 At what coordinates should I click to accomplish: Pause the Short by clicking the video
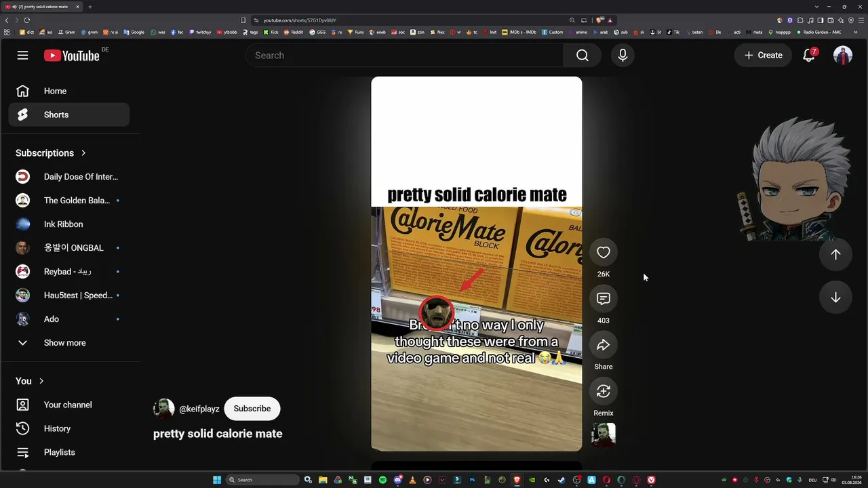(477, 264)
